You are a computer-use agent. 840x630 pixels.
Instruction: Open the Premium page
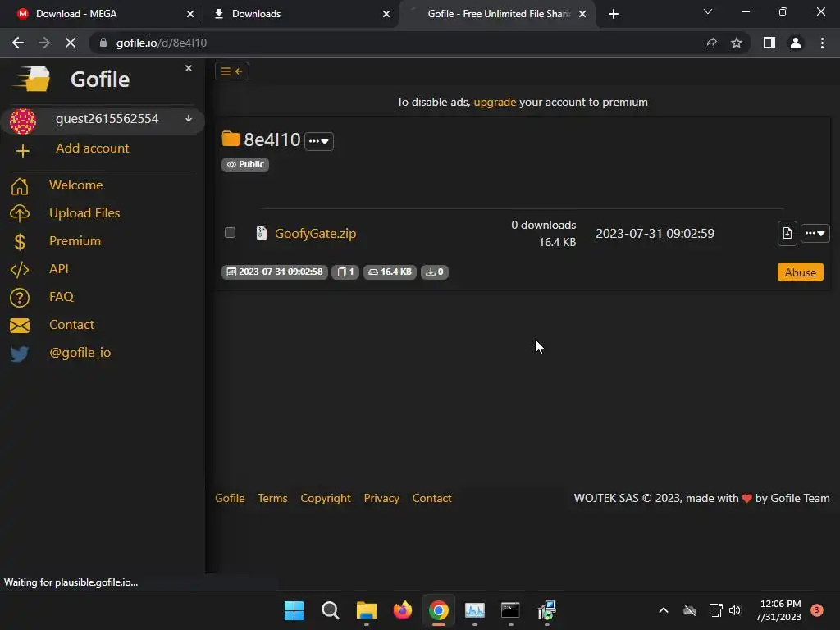click(75, 240)
